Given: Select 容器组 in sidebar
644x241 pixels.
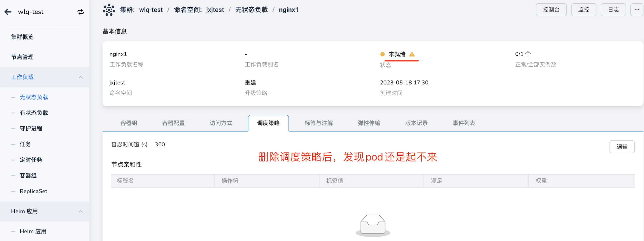Looking at the screenshot, I should [x=28, y=176].
